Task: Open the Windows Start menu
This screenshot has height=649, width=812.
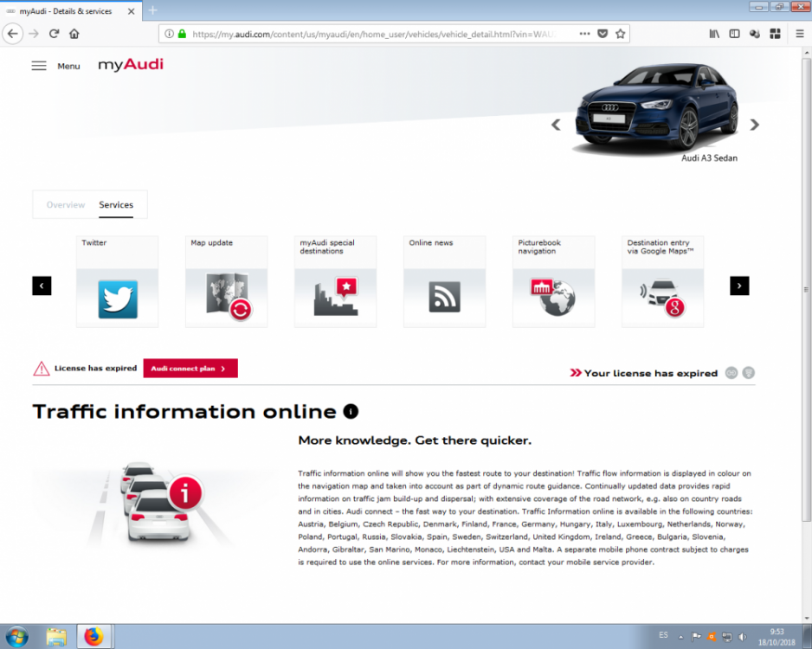Action: point(16,637)
